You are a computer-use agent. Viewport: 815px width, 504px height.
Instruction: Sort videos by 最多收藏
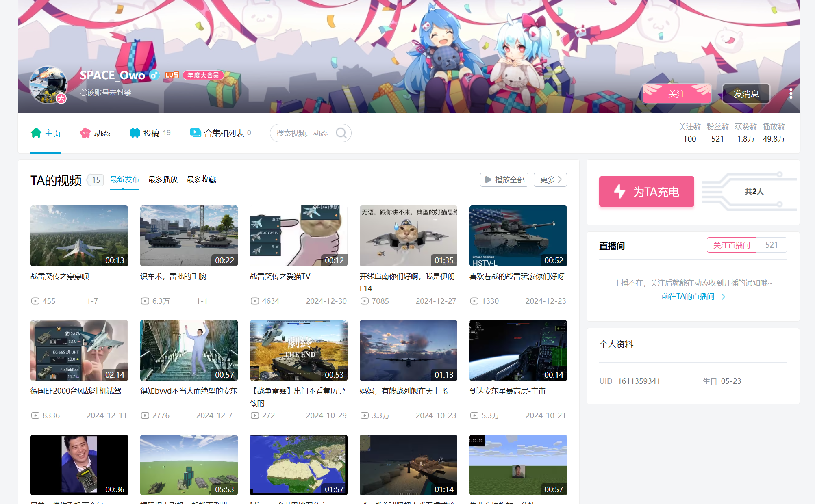(201, 180)
